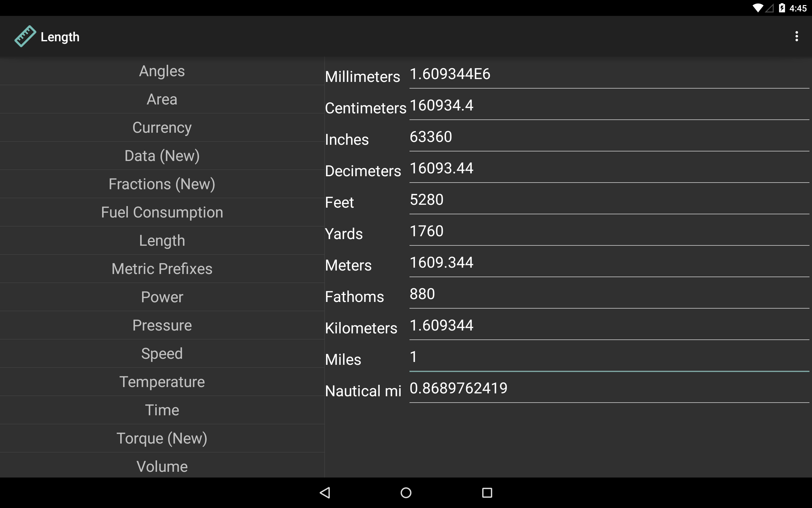Choose Data (New) category

point(162,156)
